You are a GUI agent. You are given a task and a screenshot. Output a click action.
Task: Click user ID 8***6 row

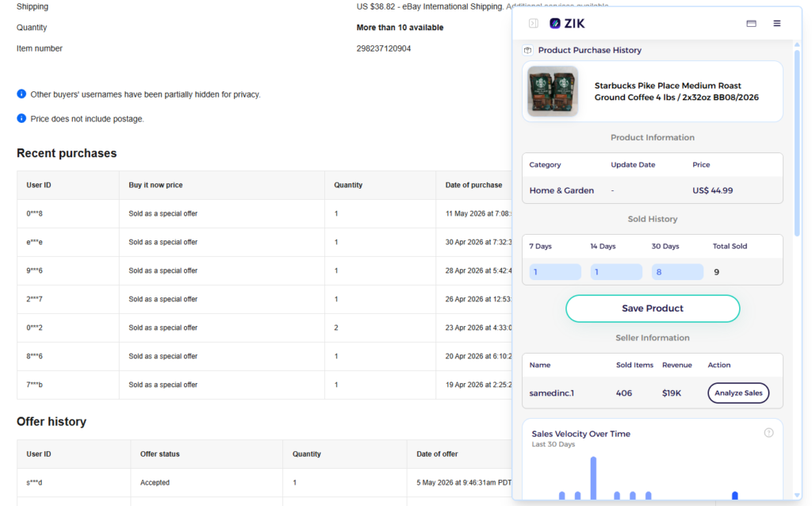click(x=35, y=356)
